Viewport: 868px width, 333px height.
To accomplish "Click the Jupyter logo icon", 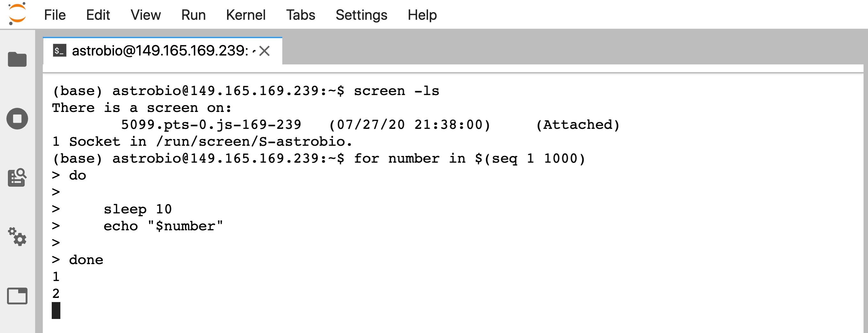I will click(x=17, y=14).
